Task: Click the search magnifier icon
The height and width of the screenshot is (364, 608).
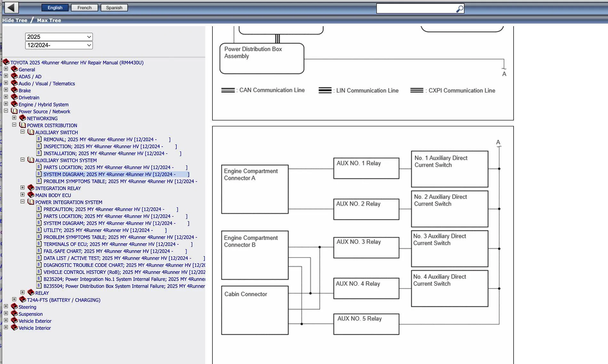Action: point(459,9)
